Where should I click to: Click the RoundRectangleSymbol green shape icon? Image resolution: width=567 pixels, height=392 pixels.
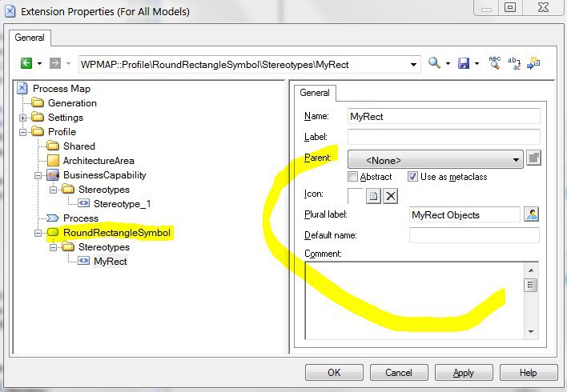[x=53, y=232]
